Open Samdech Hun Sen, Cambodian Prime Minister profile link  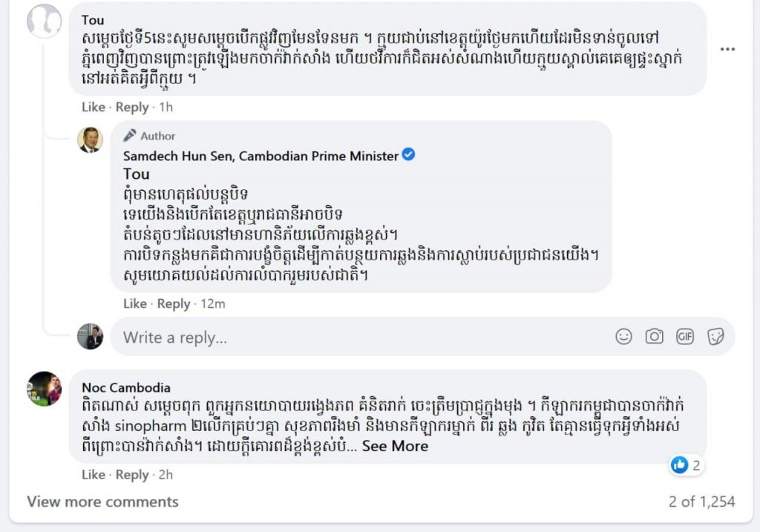(261, 155)
